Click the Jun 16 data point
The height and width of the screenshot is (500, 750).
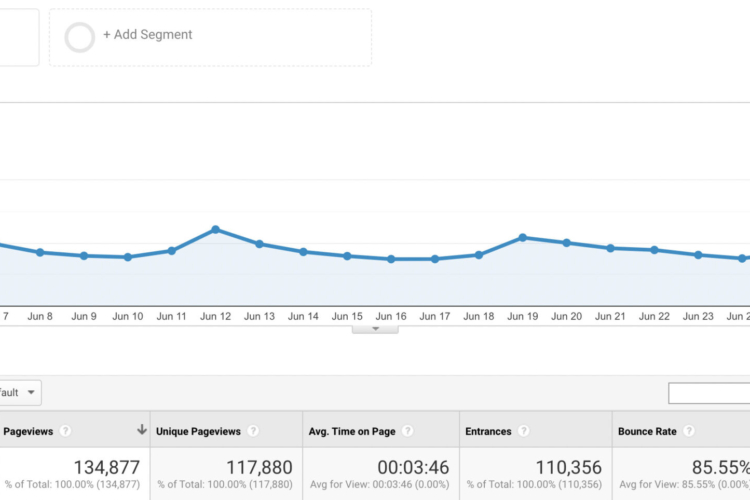pos(391,259)
